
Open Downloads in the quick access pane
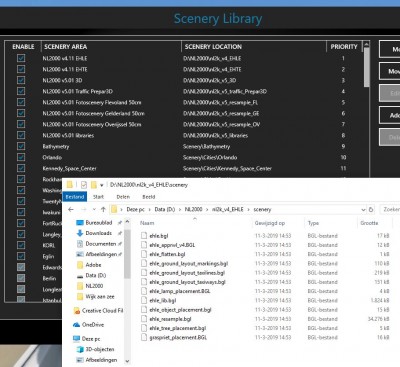click(99, 233)
